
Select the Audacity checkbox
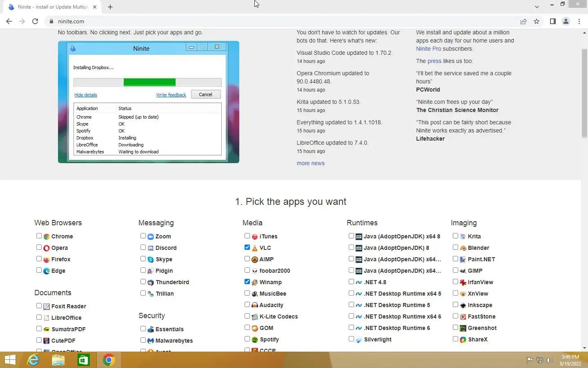tap(247, 305)
